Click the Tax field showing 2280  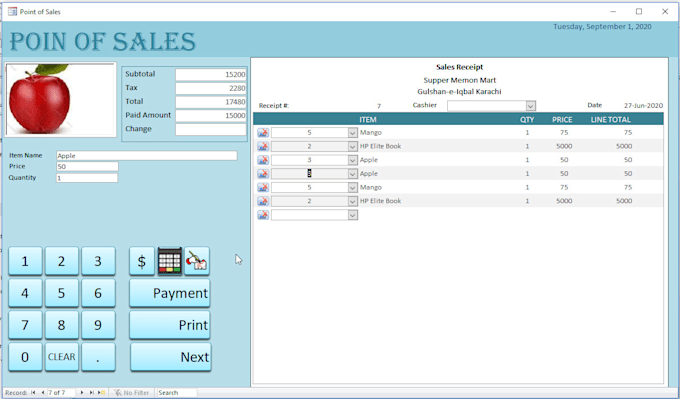click(211, 88)
